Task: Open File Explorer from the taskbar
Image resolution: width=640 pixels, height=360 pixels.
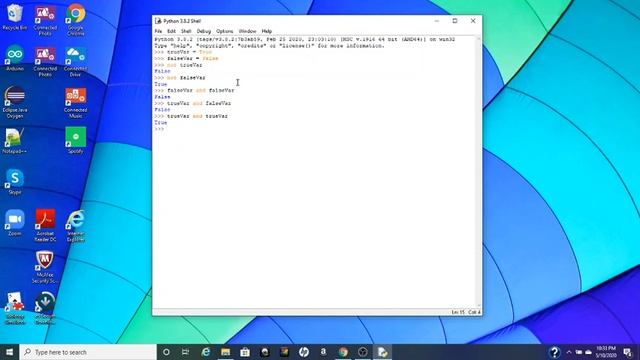Action: 225,352
